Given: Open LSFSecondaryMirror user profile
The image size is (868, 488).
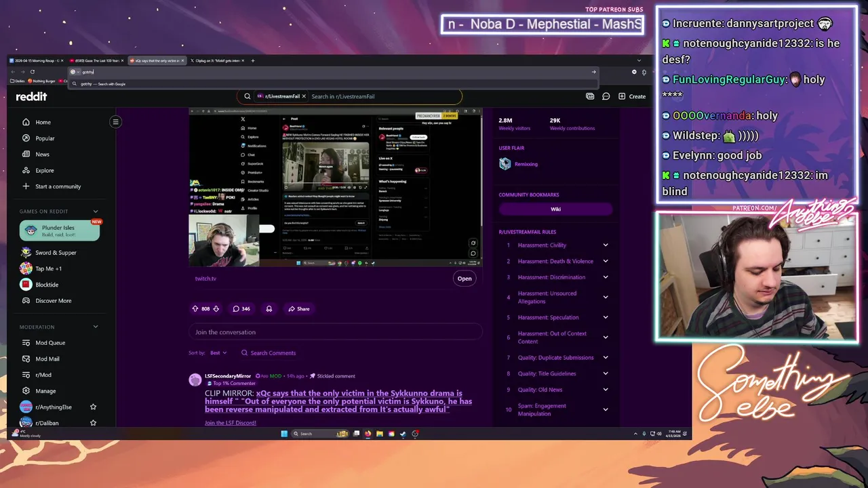Looking at the screenshot, I should [x=228, y=375].
